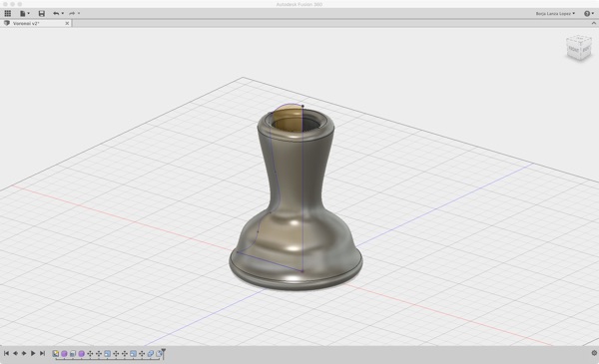Select the vase body in the viewport
Viewport: 599px width, 364px height.
coord(297,198)
